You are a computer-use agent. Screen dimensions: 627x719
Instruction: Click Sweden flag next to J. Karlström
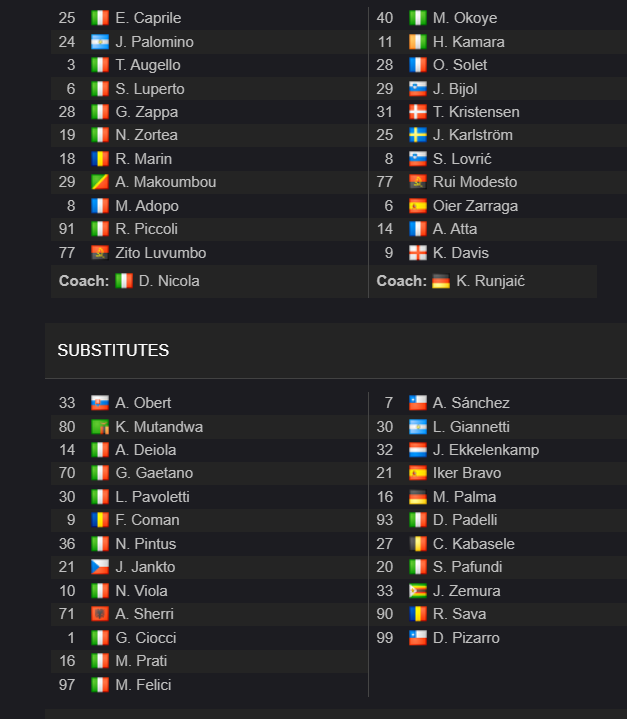[418, 135]
